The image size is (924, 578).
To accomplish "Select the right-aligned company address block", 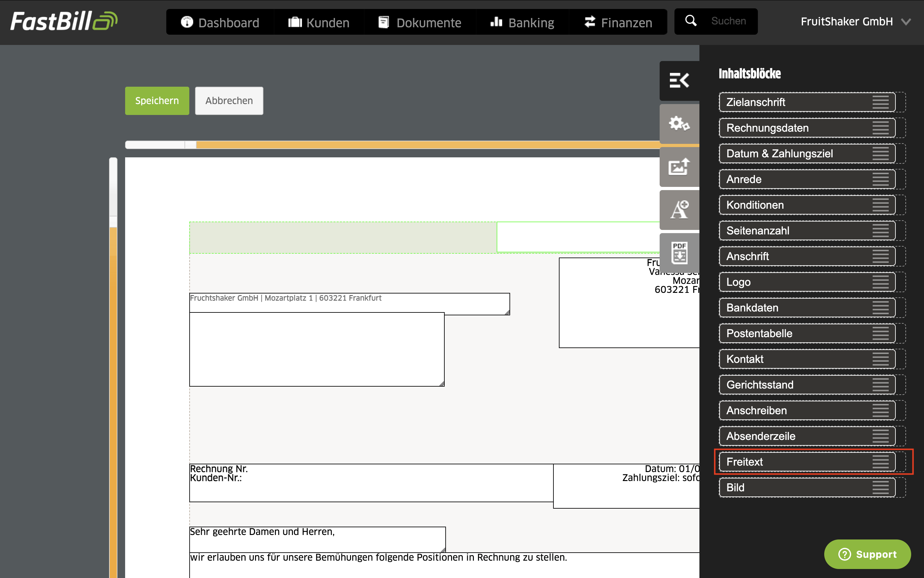I will click(x=629, y=303).
